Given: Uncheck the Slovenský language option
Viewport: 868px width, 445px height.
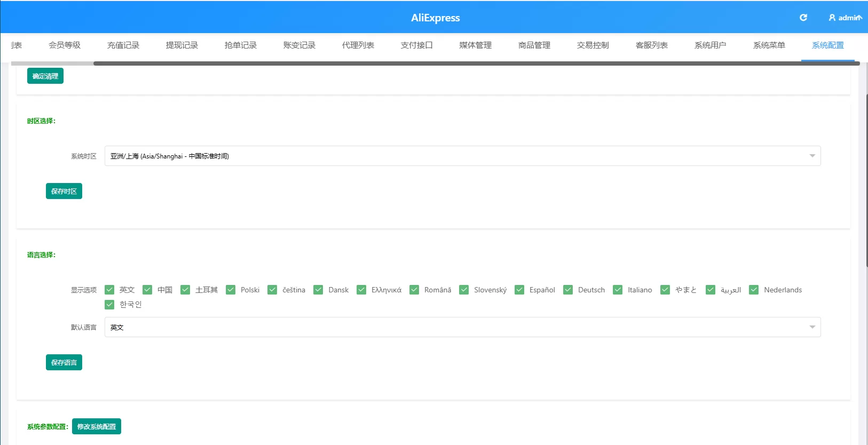Looking at the screenshot, I should click(464, 290).
